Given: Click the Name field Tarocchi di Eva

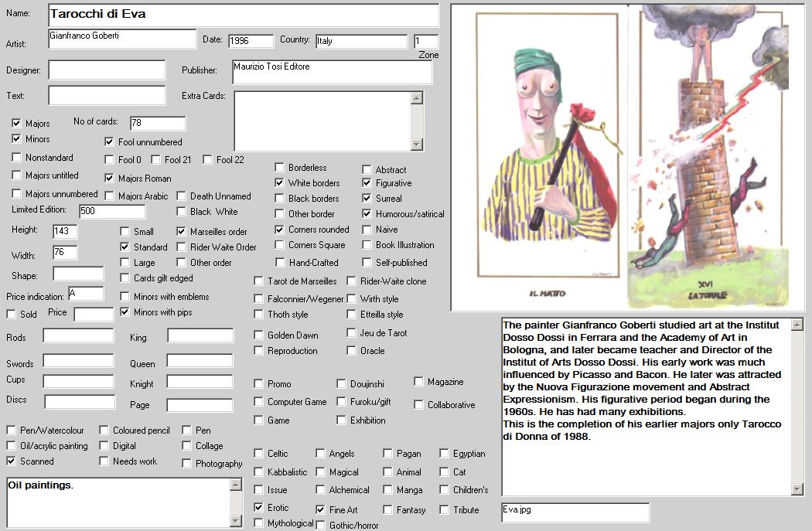Looking at the screenshot, I should 243,15.
